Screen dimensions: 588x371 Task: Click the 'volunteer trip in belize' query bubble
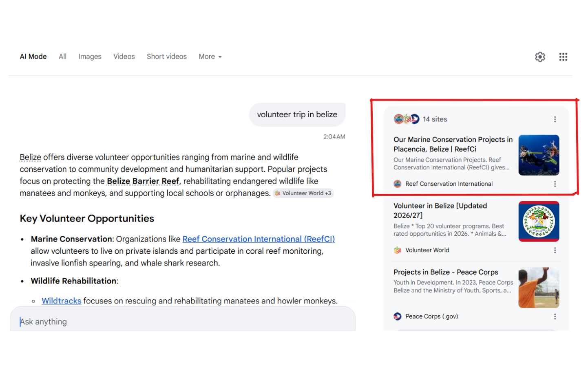coord(297,114)
